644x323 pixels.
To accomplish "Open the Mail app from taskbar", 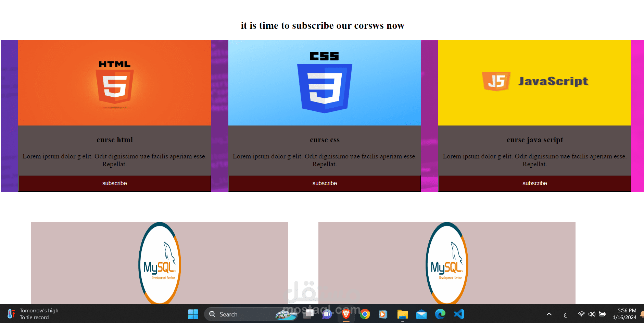I will (421, 314).
